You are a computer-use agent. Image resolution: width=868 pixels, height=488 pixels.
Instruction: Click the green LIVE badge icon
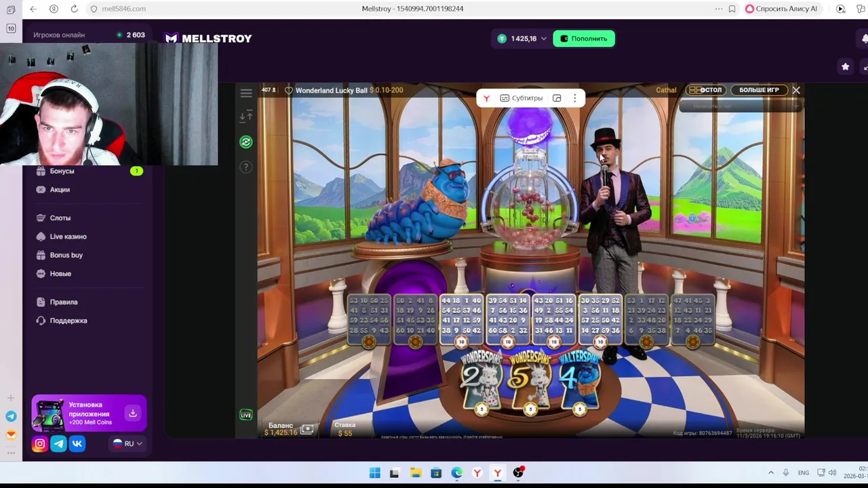click(246, 415)
